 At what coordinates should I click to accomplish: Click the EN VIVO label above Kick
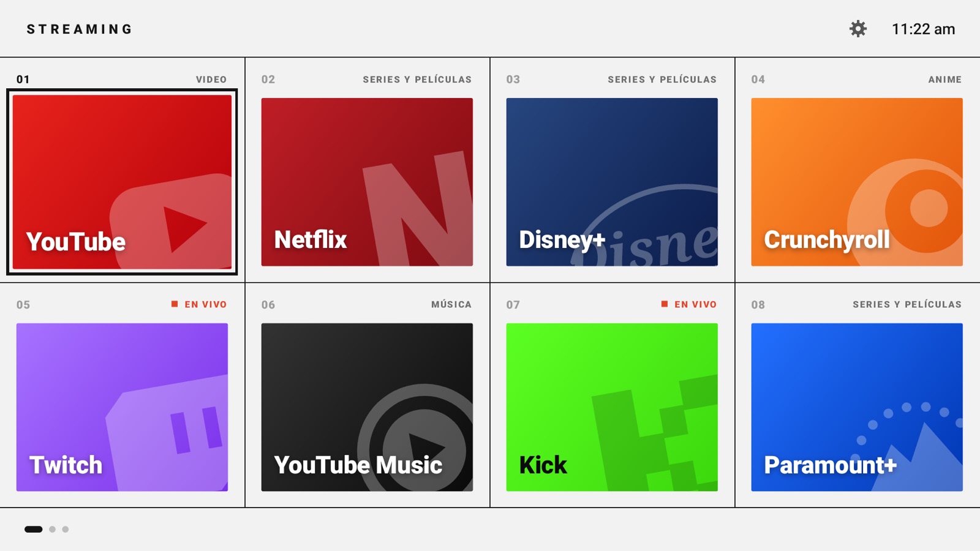coord(689,304)
